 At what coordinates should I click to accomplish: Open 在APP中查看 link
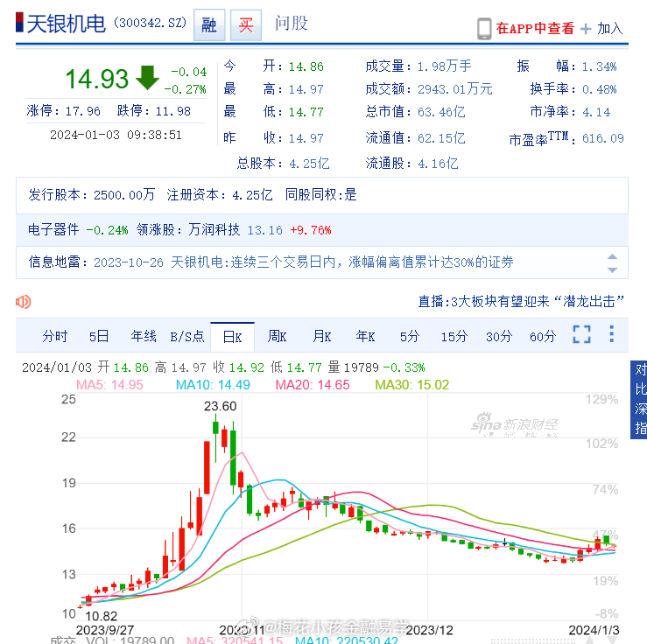535,29
